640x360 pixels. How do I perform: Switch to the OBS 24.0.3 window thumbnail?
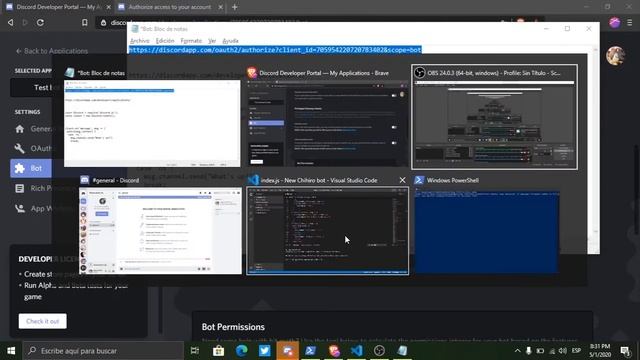494,123
